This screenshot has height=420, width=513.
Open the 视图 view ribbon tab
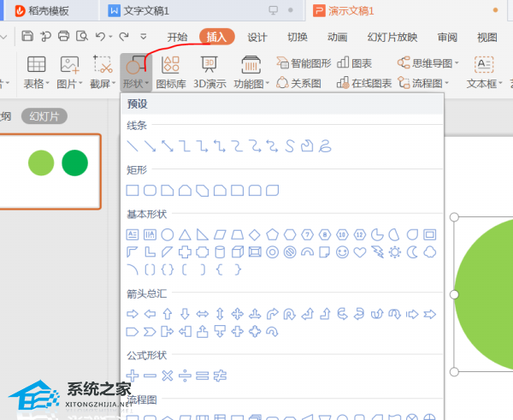[x=487, y=37]
